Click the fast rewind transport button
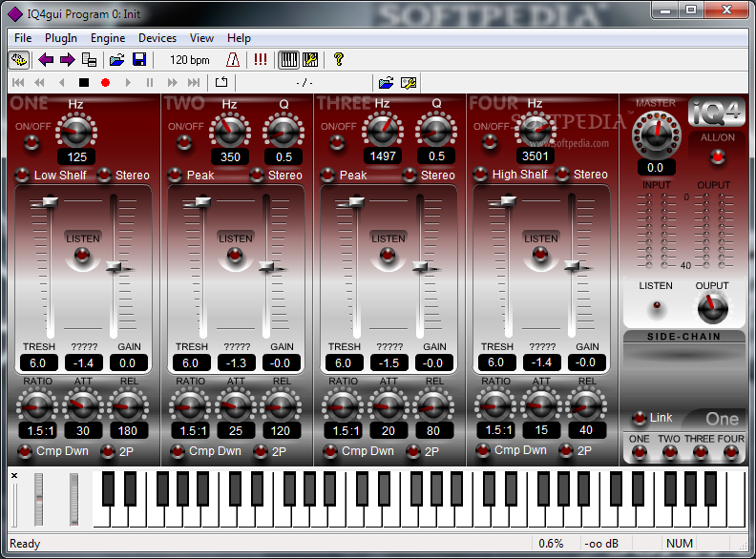 tap(39, 82)
